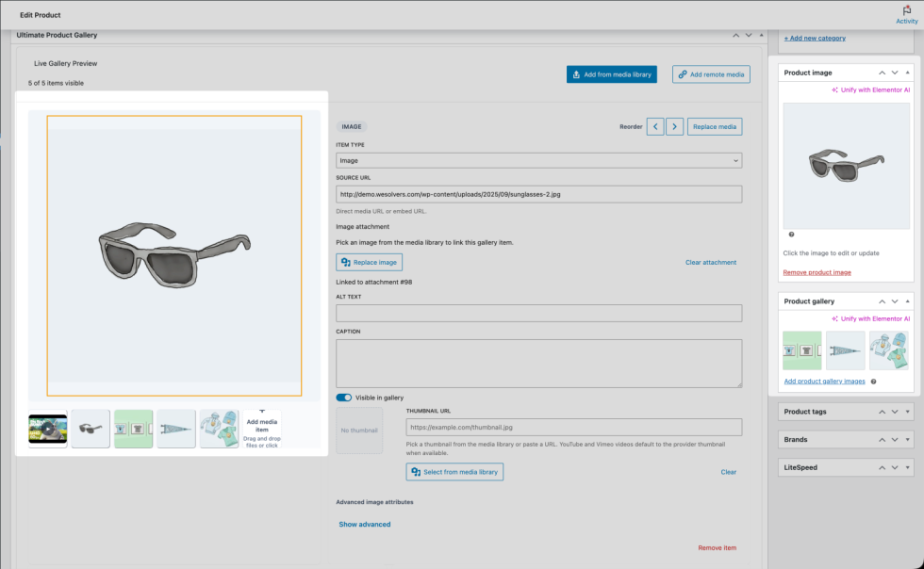The width and height of the screenshot is (924, 569).
Task: Expand the Brands panel
Action: coord(907,439)
